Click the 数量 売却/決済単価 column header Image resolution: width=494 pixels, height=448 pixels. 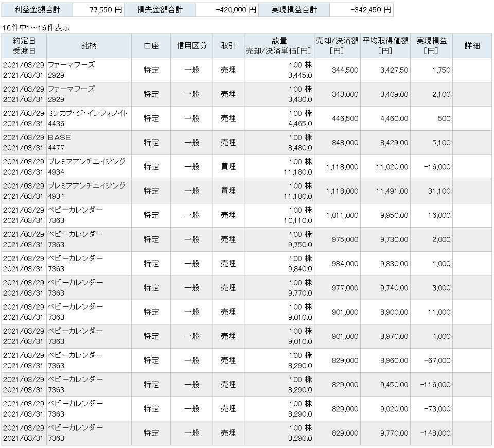(x=279, y=46)
